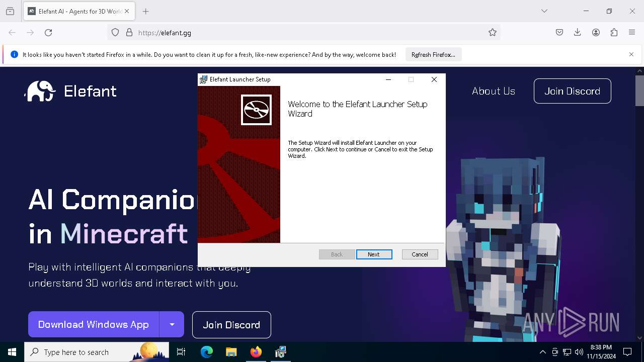Click the tracking protection shield icon

(x=115, y=33)
